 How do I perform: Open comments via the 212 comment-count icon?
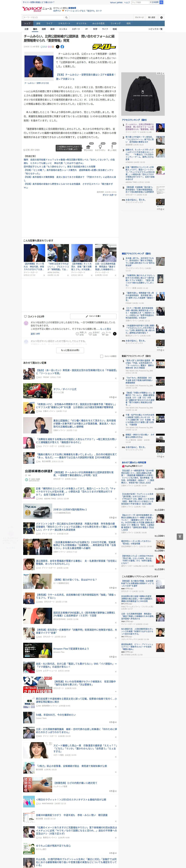click(x=44, y=47)
